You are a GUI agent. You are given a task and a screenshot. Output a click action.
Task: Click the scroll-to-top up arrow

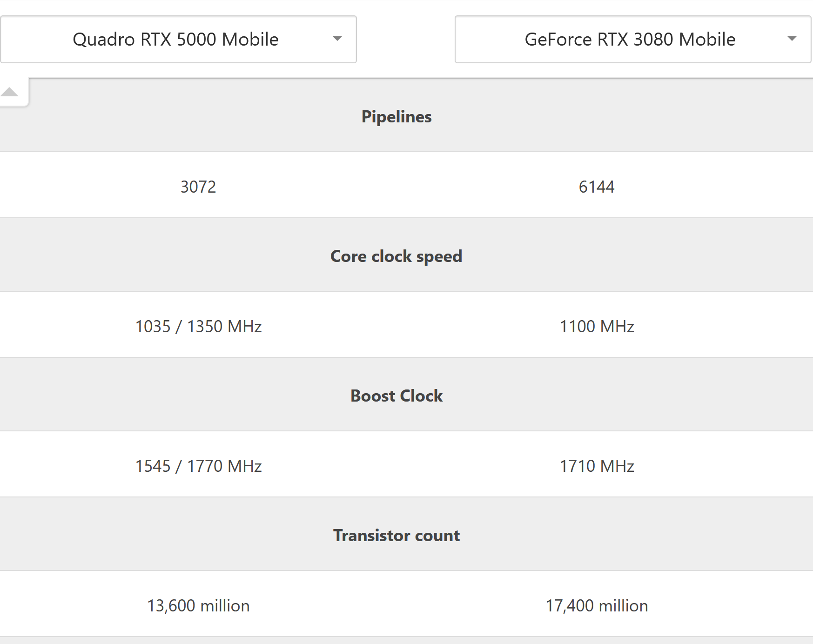click(x=9, y=92)
